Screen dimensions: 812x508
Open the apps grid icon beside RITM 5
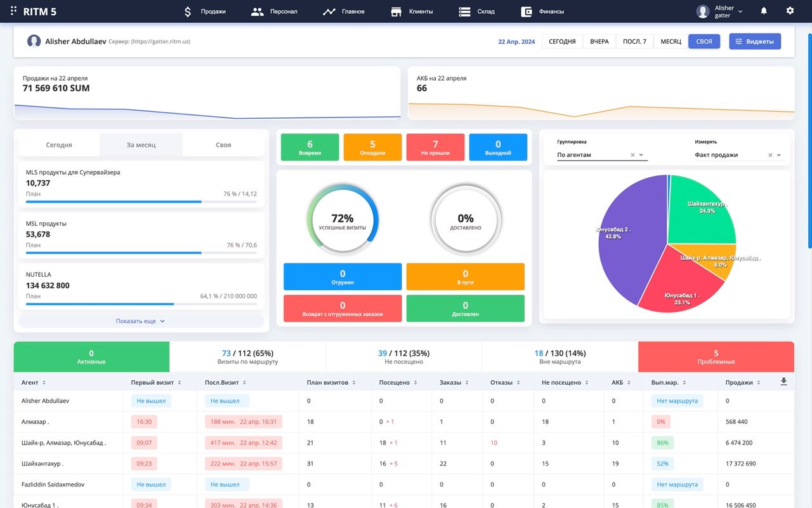coord(14,11)
